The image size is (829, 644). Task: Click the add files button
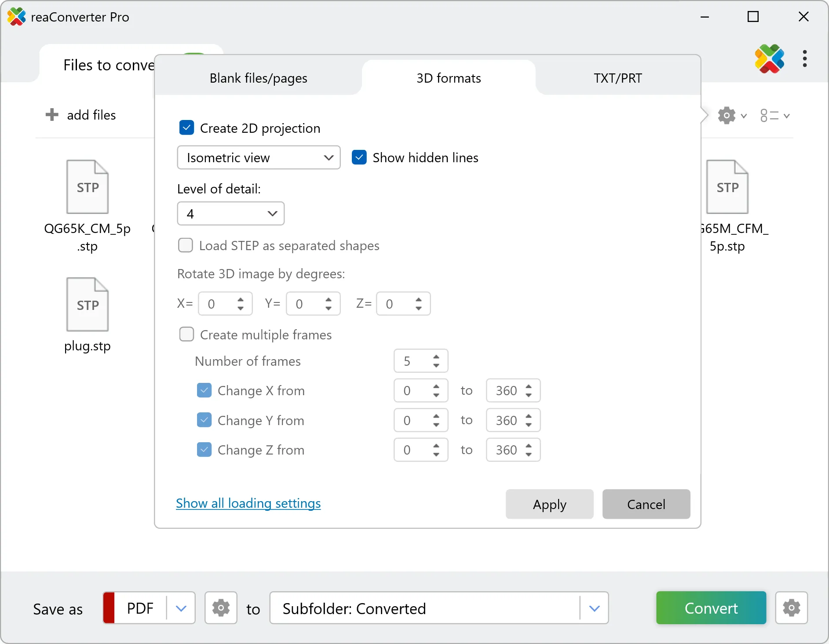point(81,115)
